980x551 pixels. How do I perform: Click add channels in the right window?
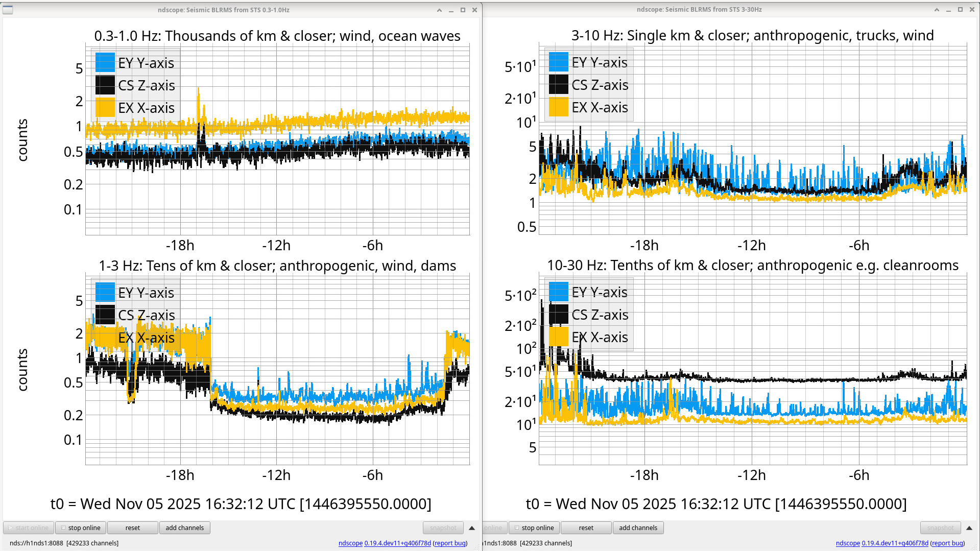pos(638,528)
